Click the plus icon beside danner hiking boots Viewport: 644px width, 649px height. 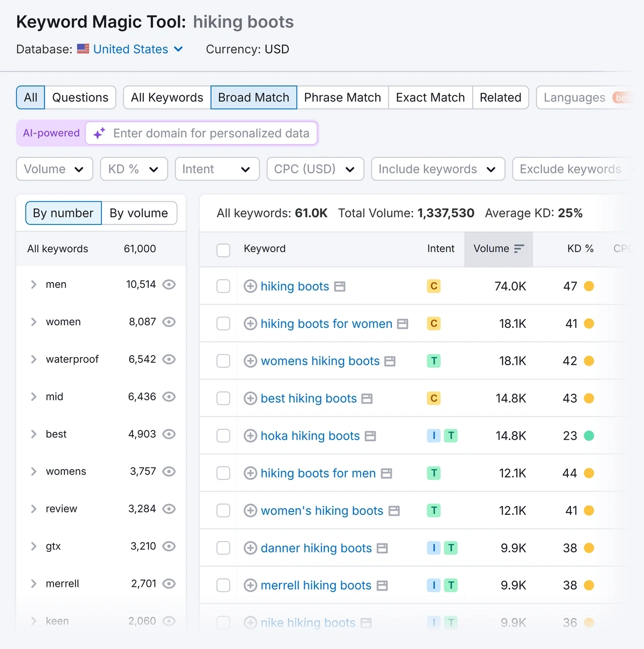(x=250, y=548)
